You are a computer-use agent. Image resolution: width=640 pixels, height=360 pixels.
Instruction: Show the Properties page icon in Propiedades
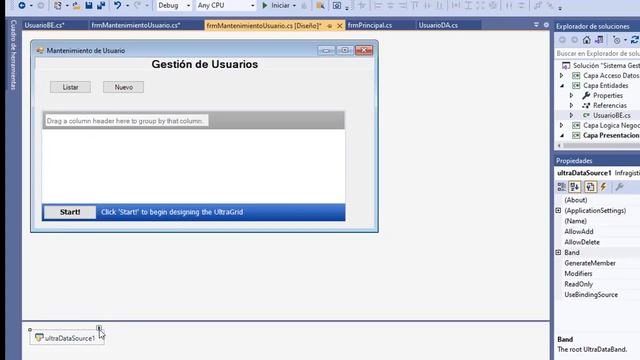pyautogui.click(x=590, y=187)
